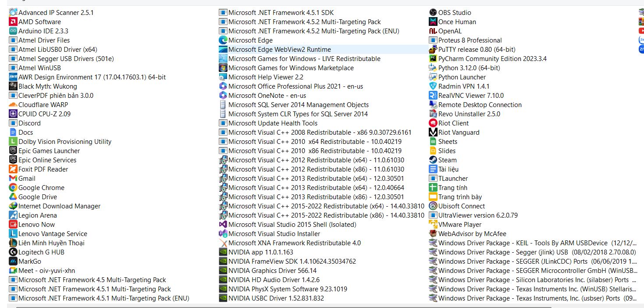Click the Epic Games Launcher icon
Viewport: 644px width, 308px height.
click(x=13, y=151)
